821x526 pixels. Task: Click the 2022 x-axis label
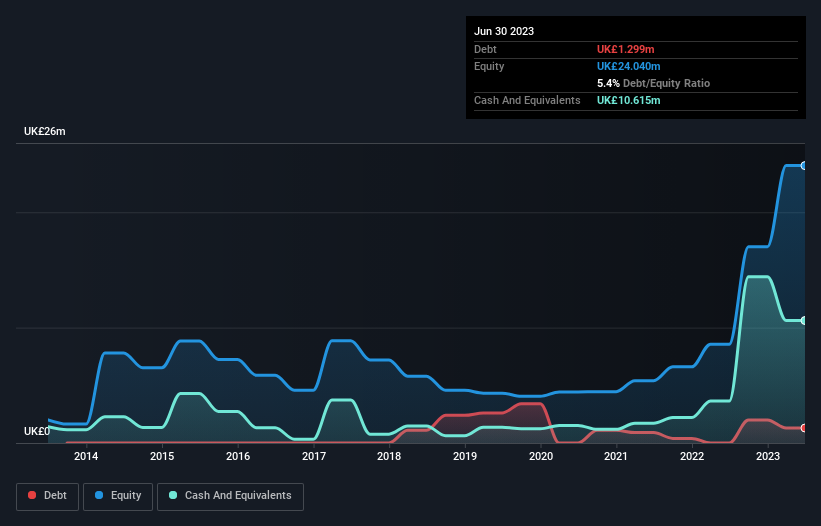coord(692,456)
